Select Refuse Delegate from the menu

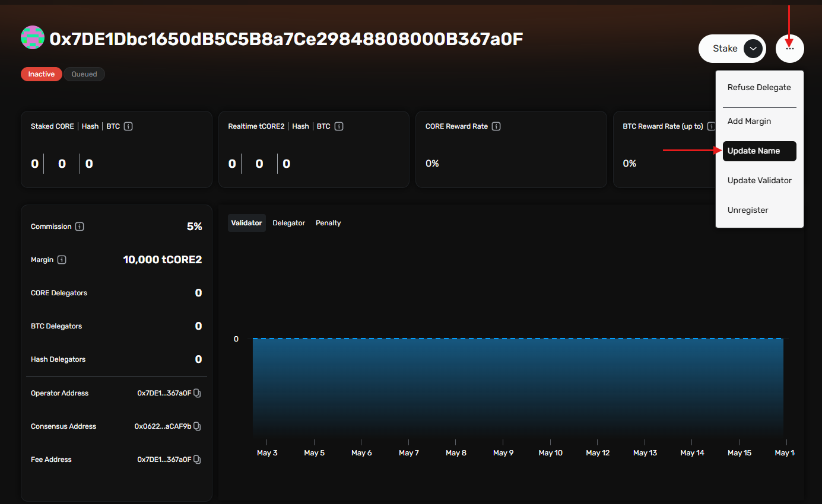(759, 87)
